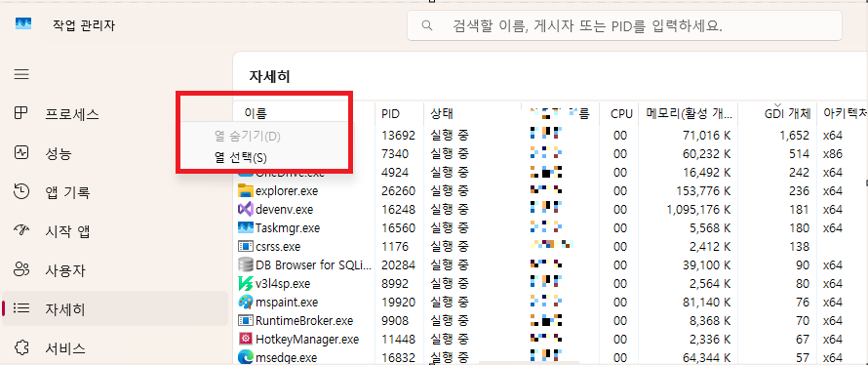
Task: Select the explorer.exe process name
Action: pos(287,191)
